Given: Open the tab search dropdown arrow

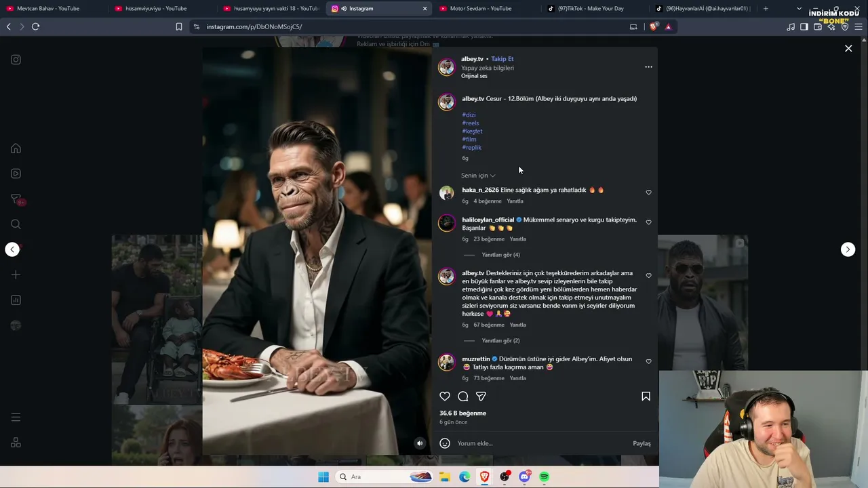Looking at the screenshot, I should click(x=799, y=9).
